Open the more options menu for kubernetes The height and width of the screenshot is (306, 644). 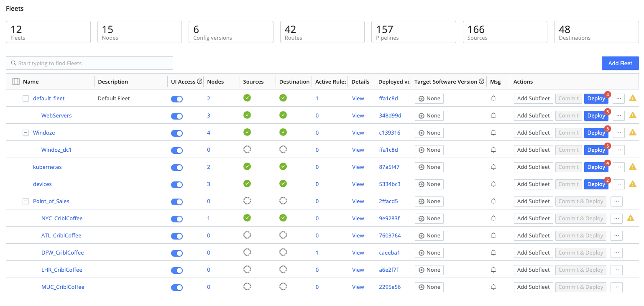pyautogui.click(x=618, y=167)
